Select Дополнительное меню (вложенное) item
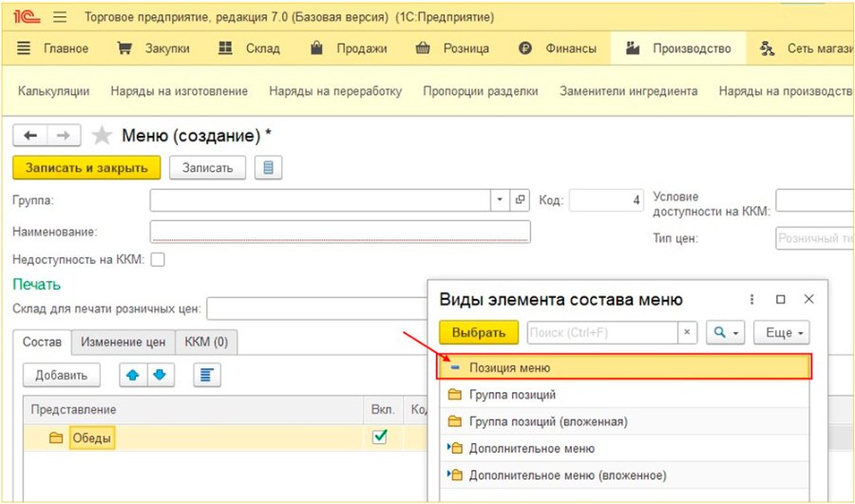Image resolution: width=855 pixels, height=504 pixels. (x=624, y=476)
